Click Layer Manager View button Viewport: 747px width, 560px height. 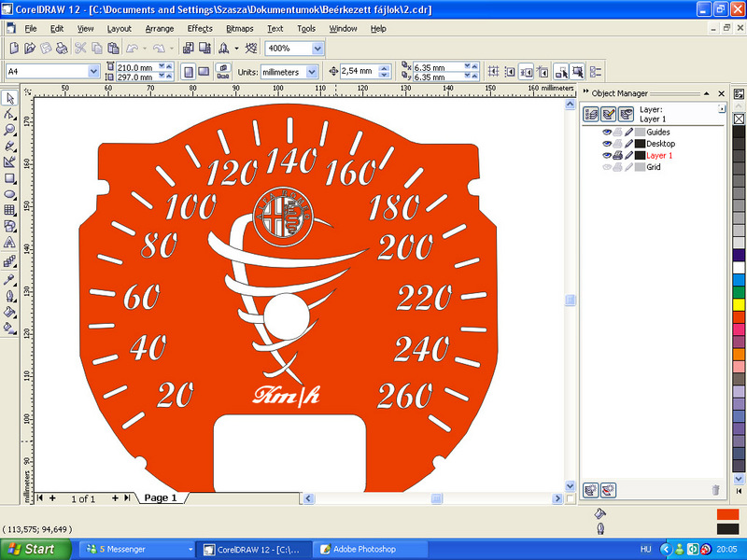click(626, 114)
